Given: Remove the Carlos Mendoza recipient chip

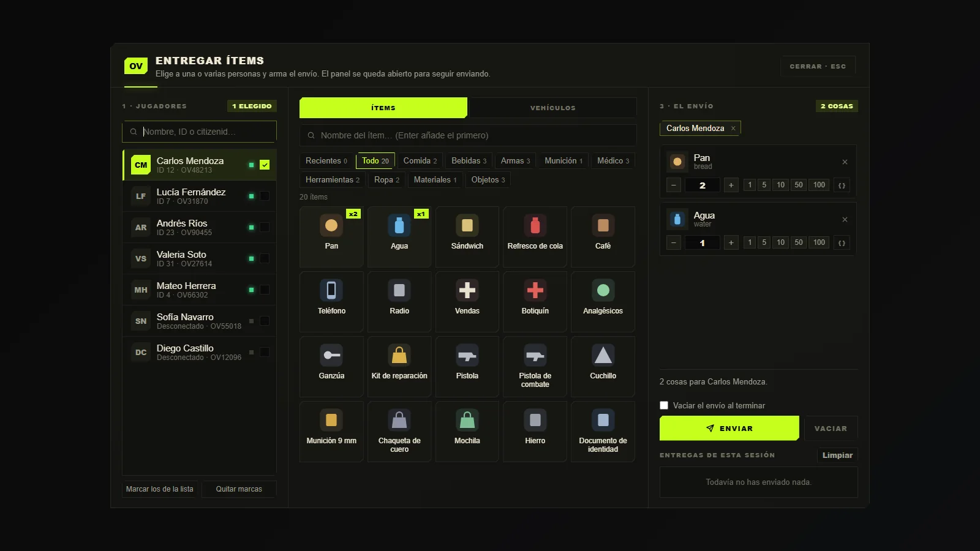Looking at the screenshot, I should (x=733, y=129).
